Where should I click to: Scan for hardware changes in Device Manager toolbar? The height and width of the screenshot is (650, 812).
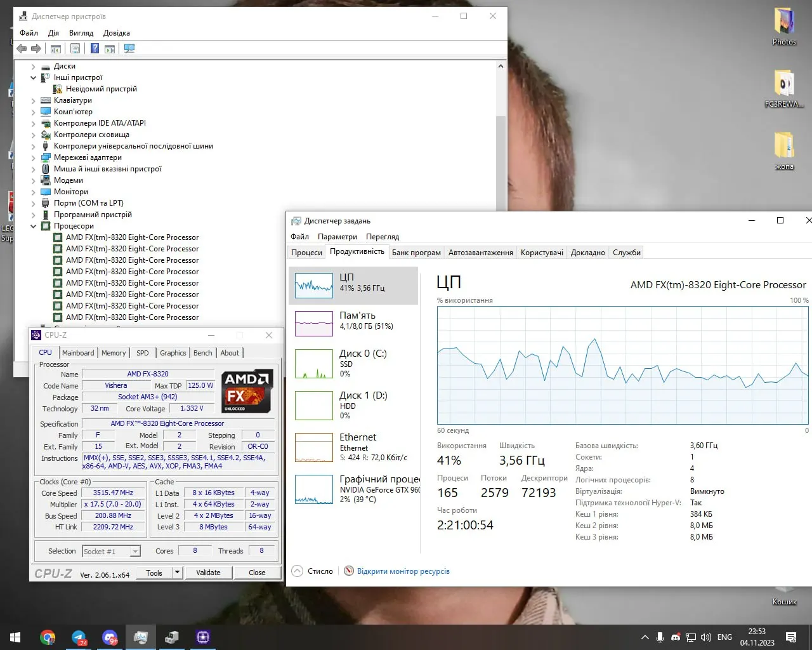[x=129, y=49]
